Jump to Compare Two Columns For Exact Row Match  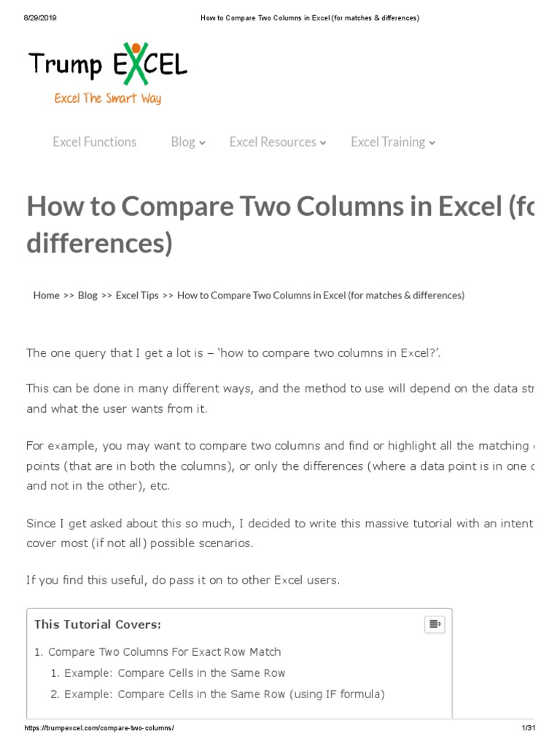tap(164, 651)
